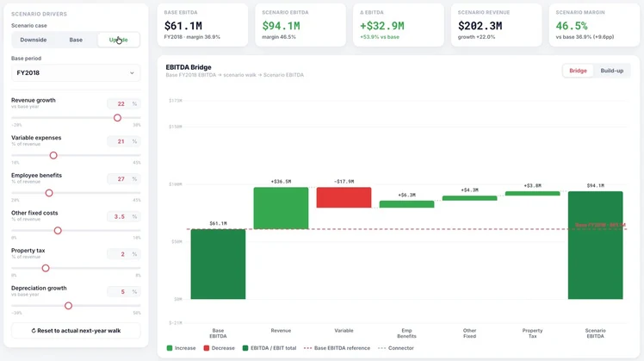Edit the Property tax value field

coord(123,254)
